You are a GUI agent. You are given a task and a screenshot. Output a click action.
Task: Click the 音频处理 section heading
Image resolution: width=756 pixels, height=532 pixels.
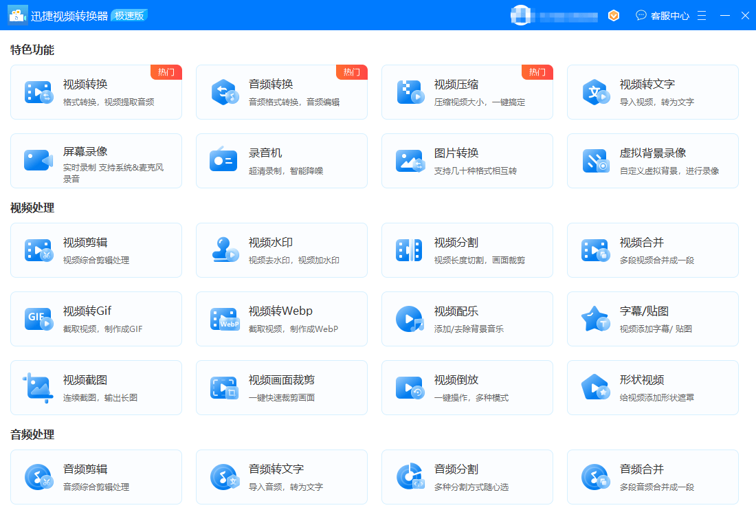32,434
